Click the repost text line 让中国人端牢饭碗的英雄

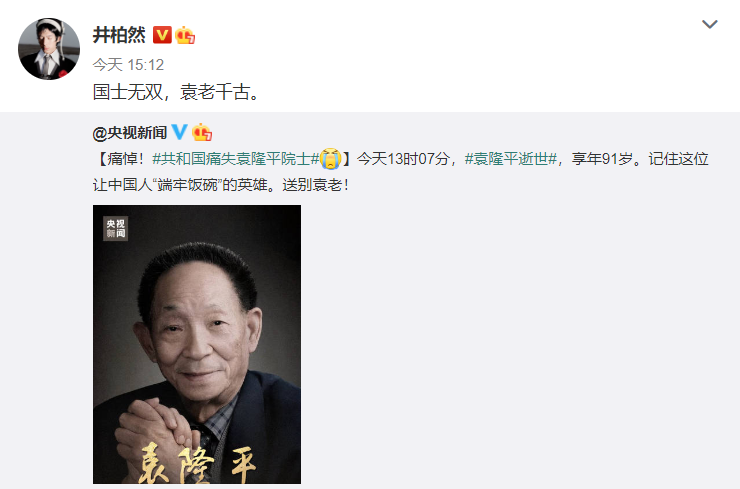(x=183, y=185)
